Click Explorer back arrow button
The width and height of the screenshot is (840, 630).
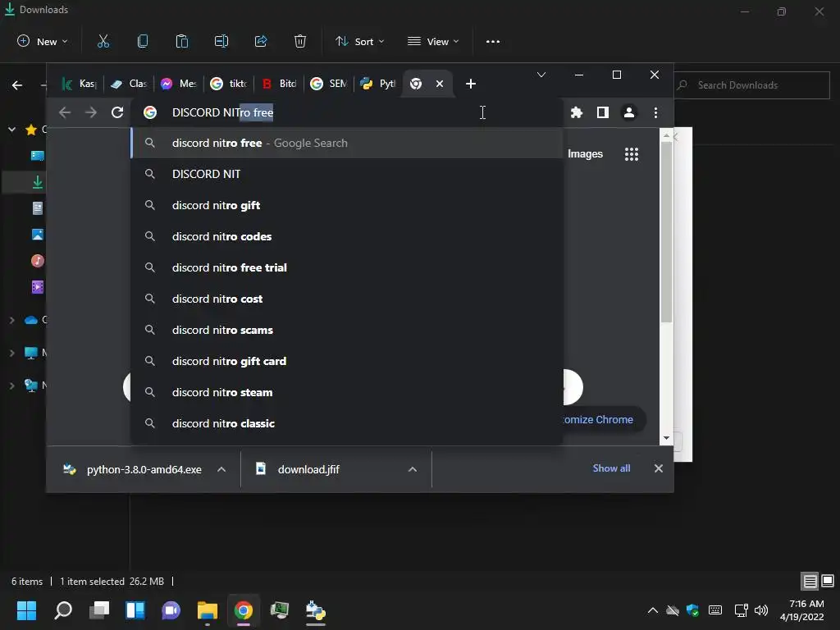click(x=17, y=85)
